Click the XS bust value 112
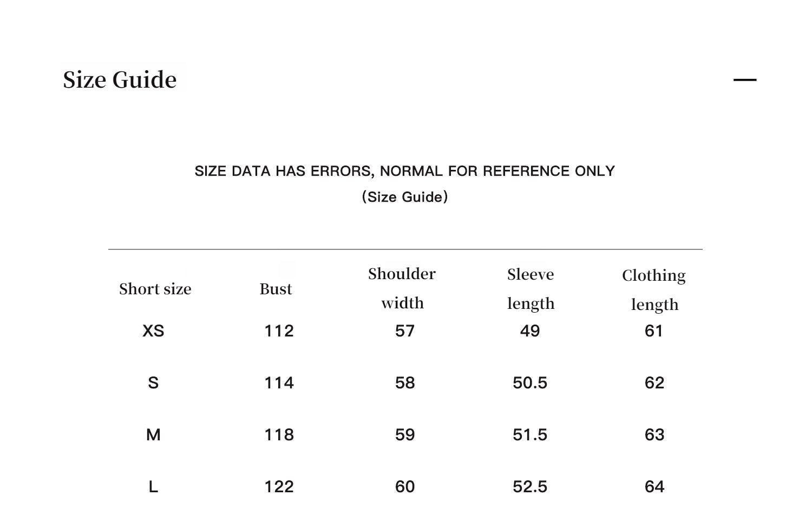Image resolution: width=812 pixels, height=522 pixels. click(279, 331)
